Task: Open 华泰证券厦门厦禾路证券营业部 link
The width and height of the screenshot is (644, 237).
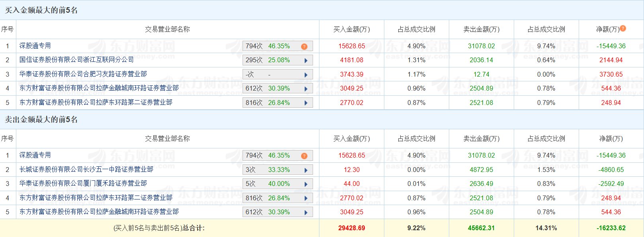Action: [83, 184]
